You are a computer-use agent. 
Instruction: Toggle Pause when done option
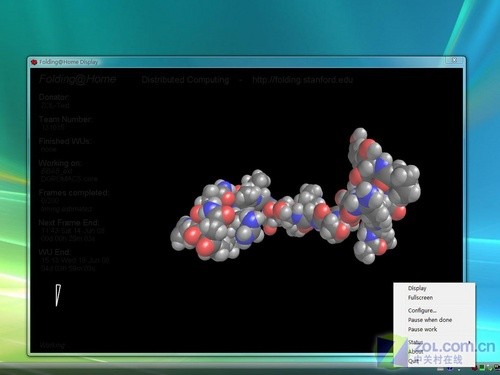point(430,320)
